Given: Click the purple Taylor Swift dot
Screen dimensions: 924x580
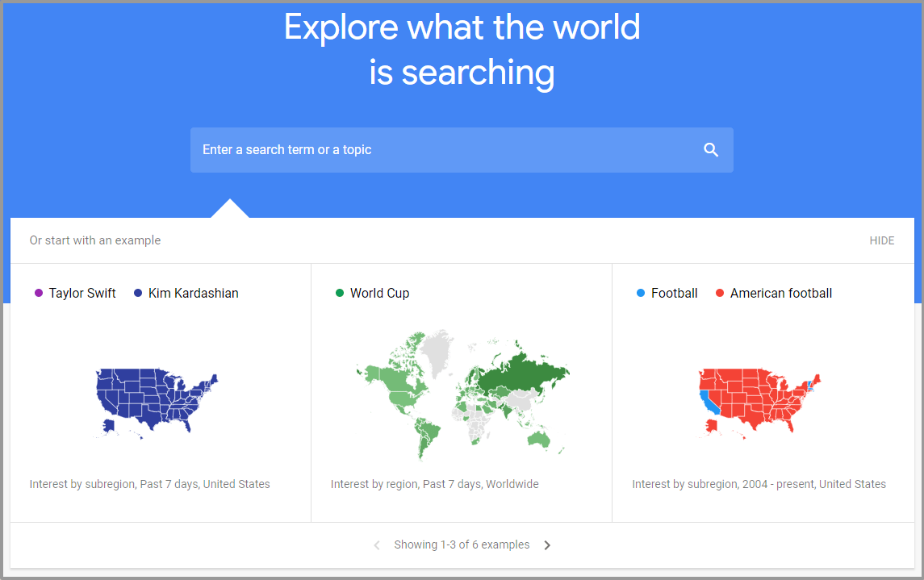Looking at the screenshot, I should pyautogui.click(x=39, y=294).
